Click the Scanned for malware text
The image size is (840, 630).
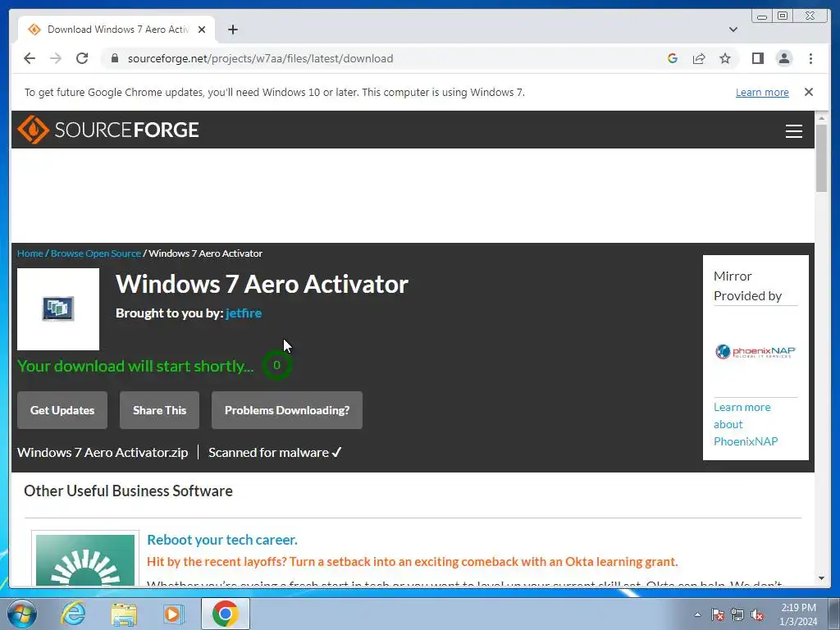275,453
